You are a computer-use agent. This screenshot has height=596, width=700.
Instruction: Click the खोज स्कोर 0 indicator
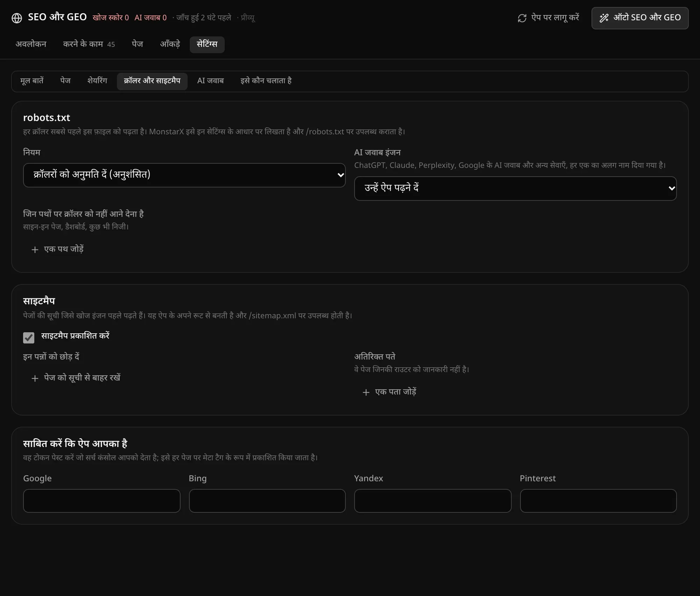(111, 18)
